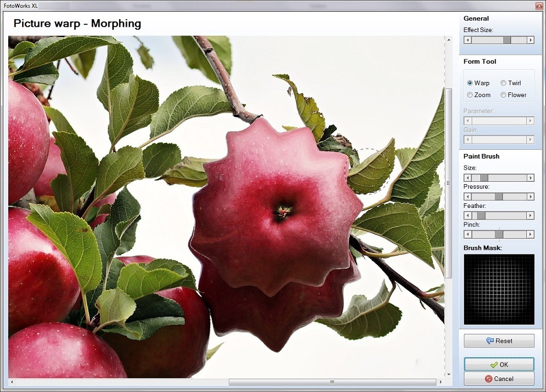This screenshot has height=392, width=546.
Task: Decrease Pinch with its left arrow
Action: click(x=466, y=234)
